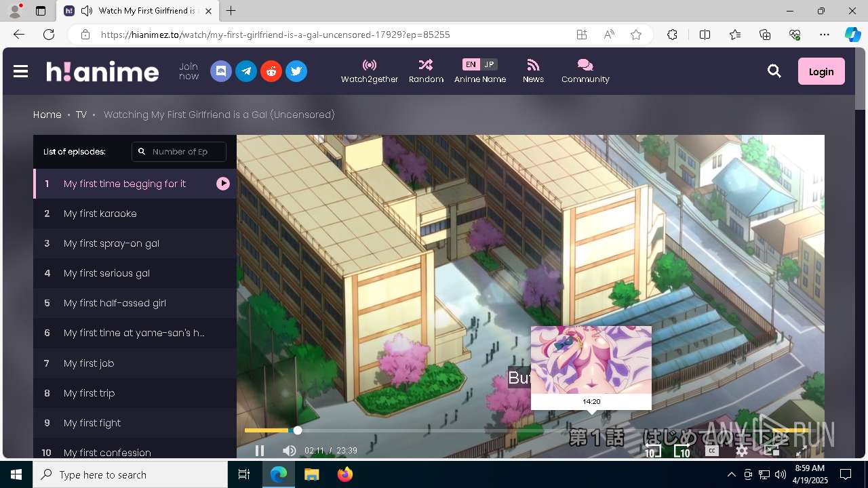
Task: Go to the Home breadcrumb
Action: (x=47, y=115)
